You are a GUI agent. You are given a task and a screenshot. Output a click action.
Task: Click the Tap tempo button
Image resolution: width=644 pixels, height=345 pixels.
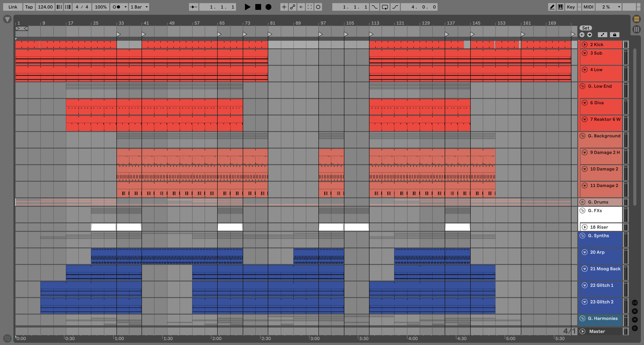click(x=29, y=7)
